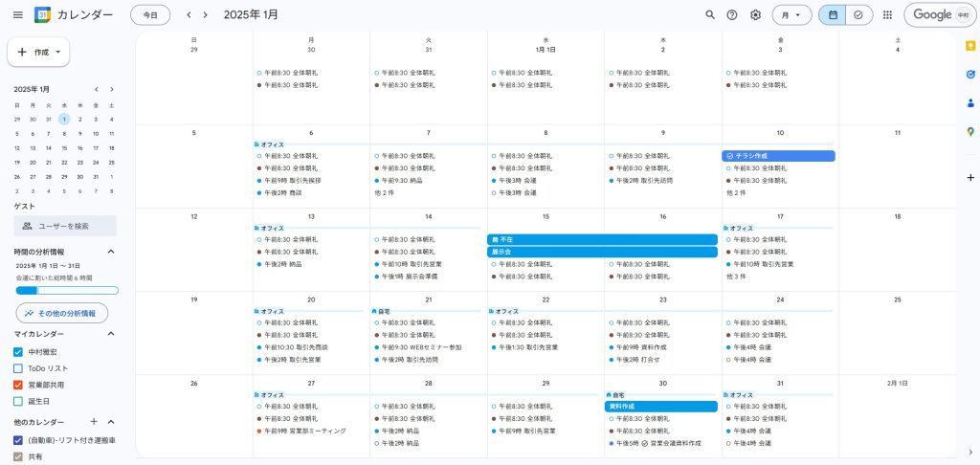Open Google Keep side panel icon
Image resolution: width=980 pixels, height=465 pixels.
click(970, 45)
